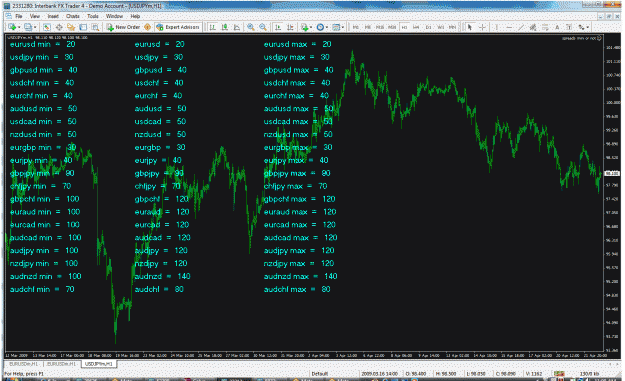Click the 'gbpchf = 120' label
The image size is (625, 381).
point(162,199)
